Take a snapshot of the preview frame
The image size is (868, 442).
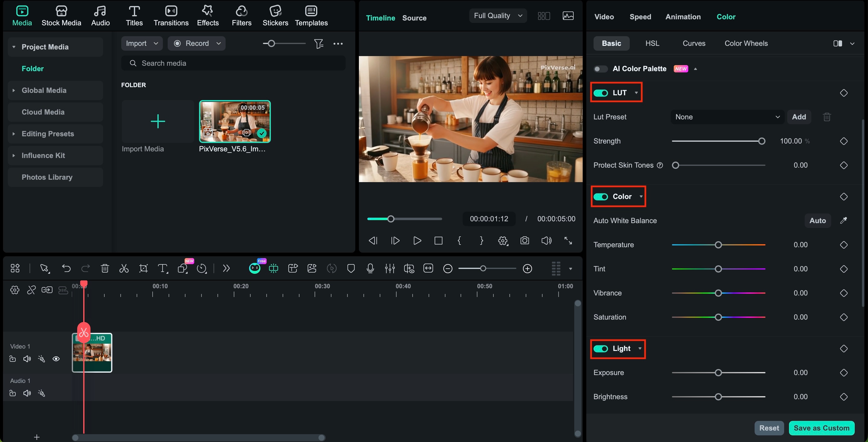pyautogui.click(x=524, y=241)
